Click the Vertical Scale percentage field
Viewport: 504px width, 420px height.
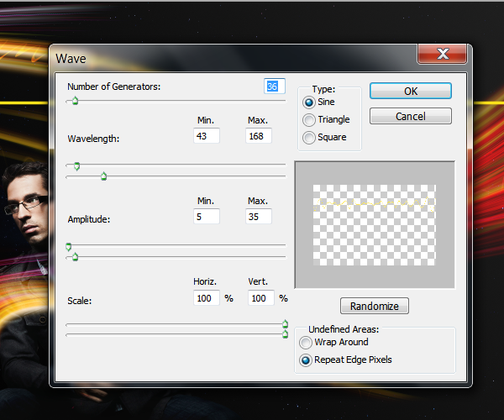pyautogui.click(x=261, y=298)
